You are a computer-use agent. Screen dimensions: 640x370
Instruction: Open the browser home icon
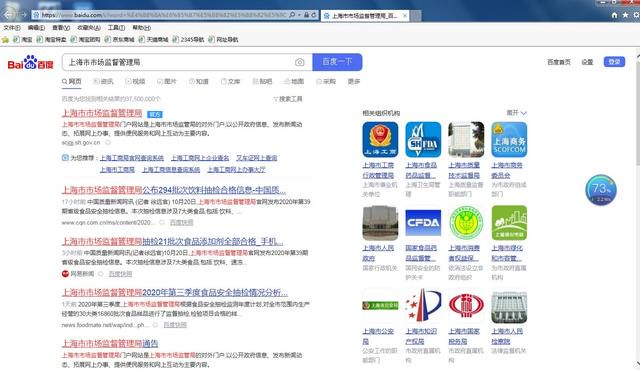coord(615,15)
